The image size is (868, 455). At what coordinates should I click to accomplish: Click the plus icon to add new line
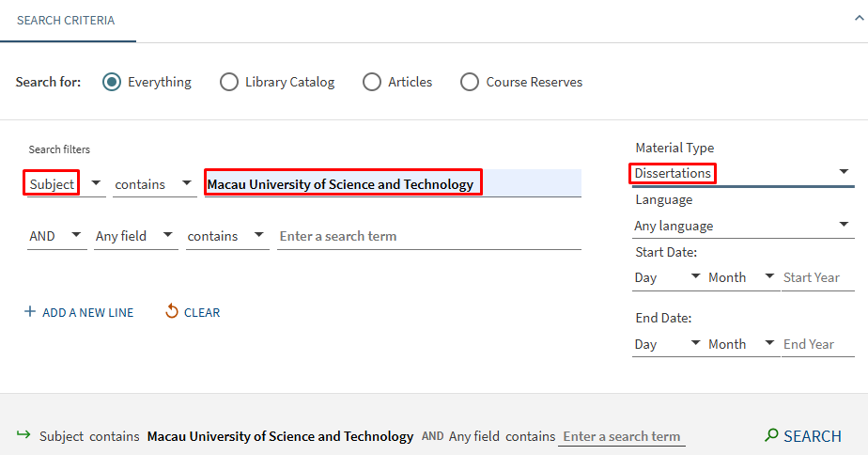click(30, 312)
